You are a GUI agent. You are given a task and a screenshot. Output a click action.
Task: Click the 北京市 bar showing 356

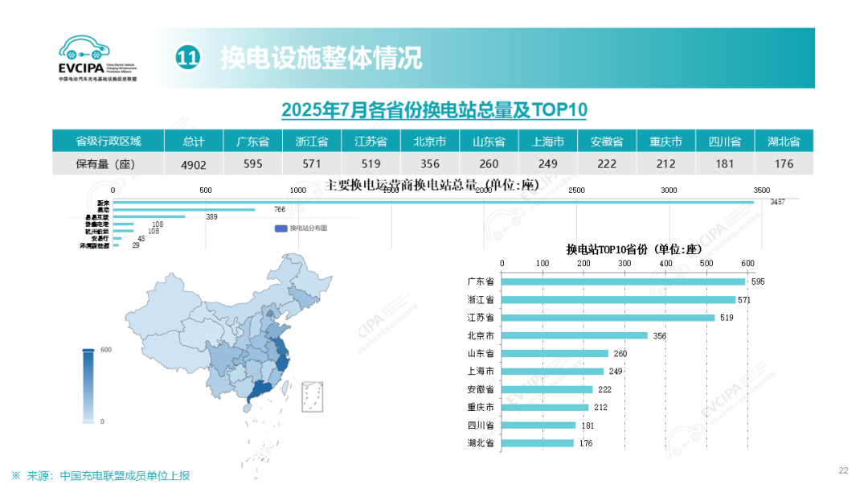pos(574,335)
